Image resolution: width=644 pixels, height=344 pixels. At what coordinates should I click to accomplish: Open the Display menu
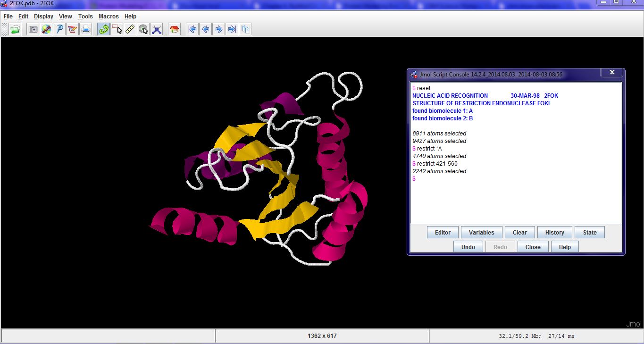pyautogui.click(x=43, y=17)
